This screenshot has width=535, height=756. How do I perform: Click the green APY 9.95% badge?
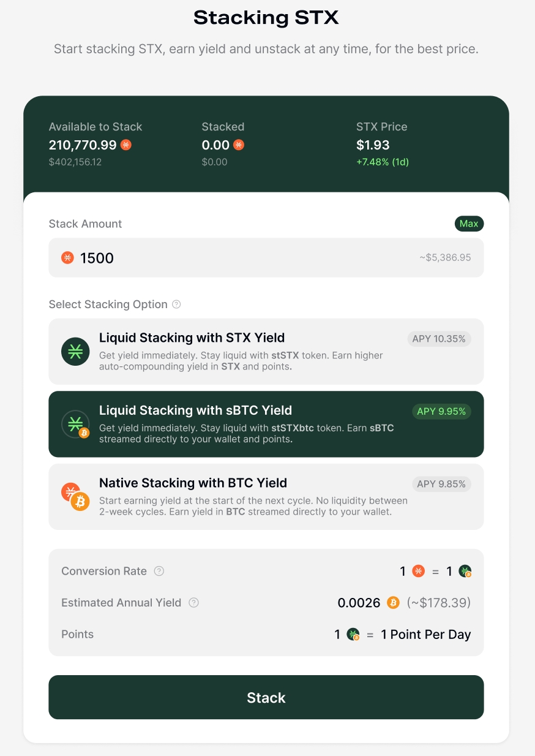coord(441,412)
